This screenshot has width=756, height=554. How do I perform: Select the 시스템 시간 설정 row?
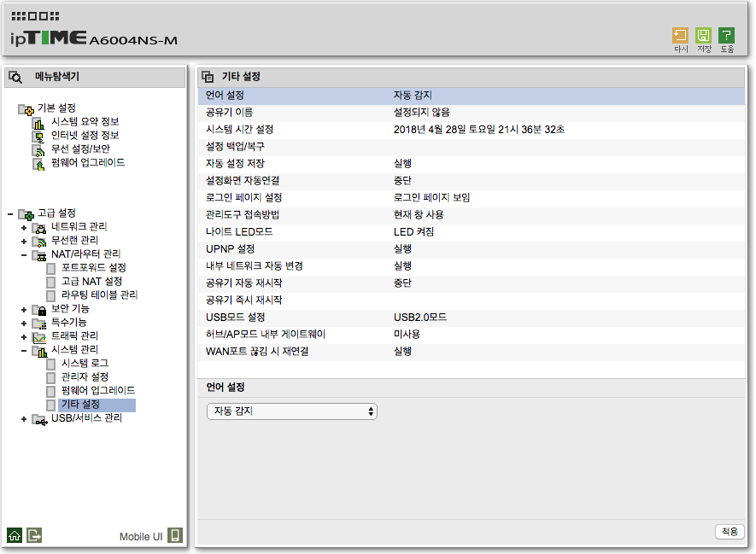click(471, 130)
